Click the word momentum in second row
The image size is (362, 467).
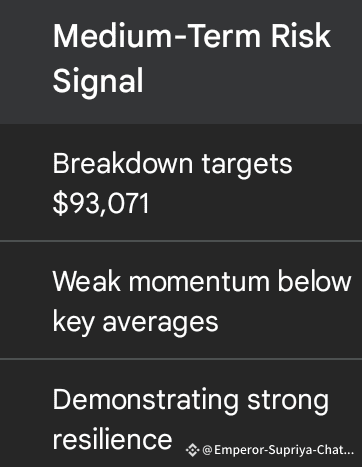pos(199,282)
